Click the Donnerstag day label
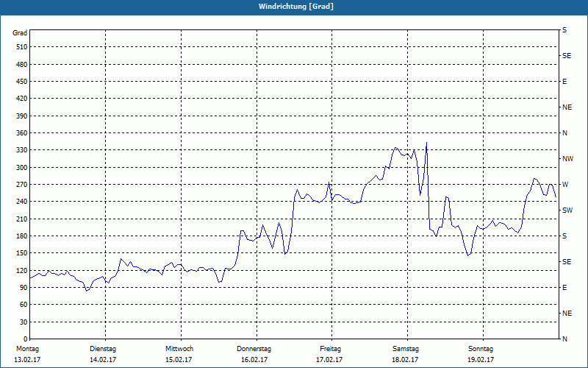This screenshot has width=588, height=368. pos(254,349)
